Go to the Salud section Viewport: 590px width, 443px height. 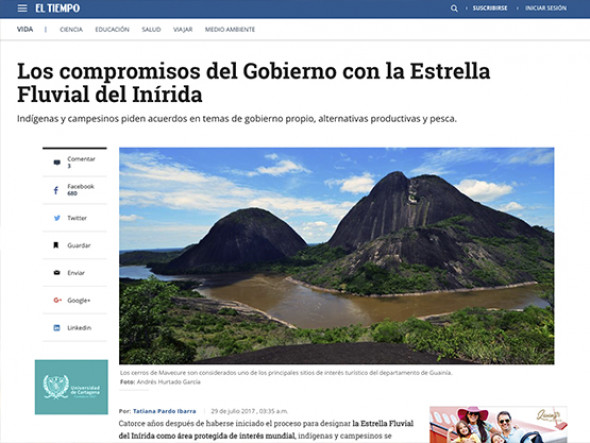coord(151,29)
